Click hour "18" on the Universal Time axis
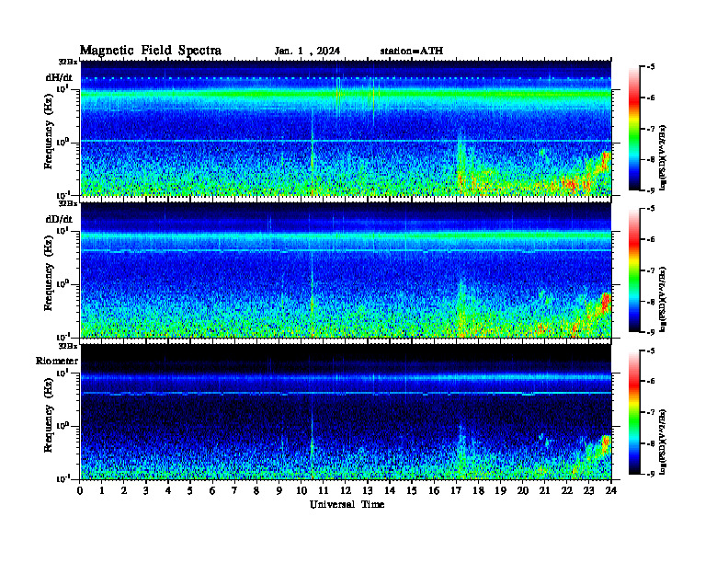Viewport: 728px width, 563px height. (478, 490)
